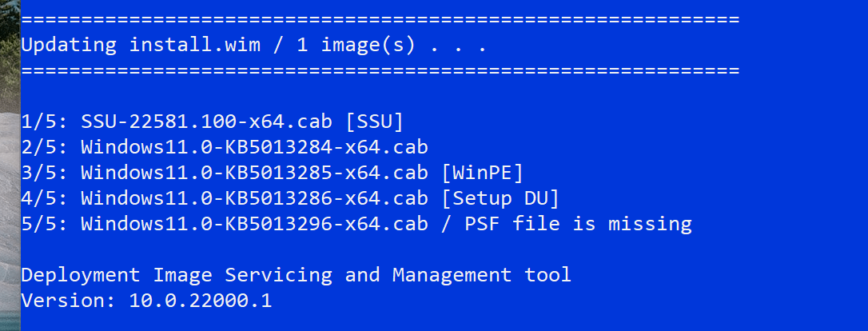This screenshot has height=331, width=868.
Task: Click the '1/5:' step counter
Action: click(44, 122)
